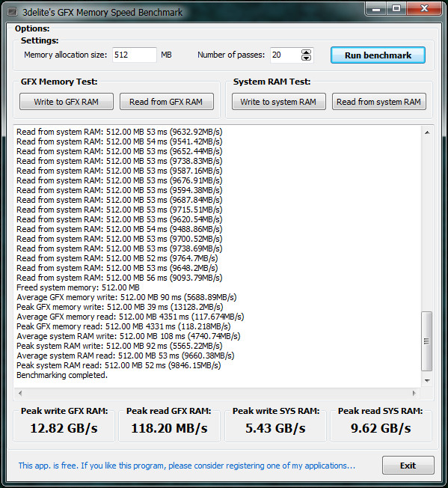Click the 118.20 MB/s peak read value
This screenshot has width=448, height=488.
click(169, 428)
